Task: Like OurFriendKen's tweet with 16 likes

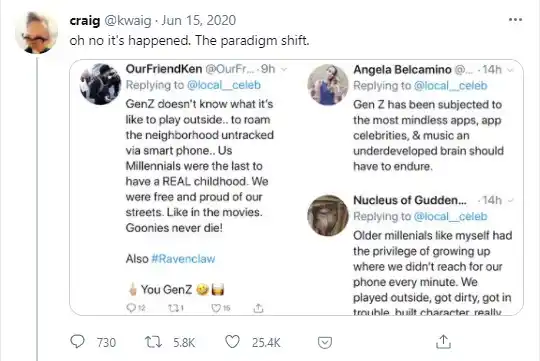Action: [x=216, y=308]
